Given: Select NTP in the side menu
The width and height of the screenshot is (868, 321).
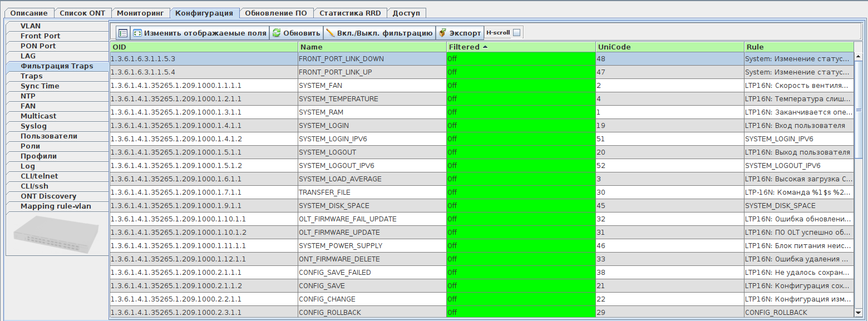Looking at the screenshot, I should [x=57, y=96].
